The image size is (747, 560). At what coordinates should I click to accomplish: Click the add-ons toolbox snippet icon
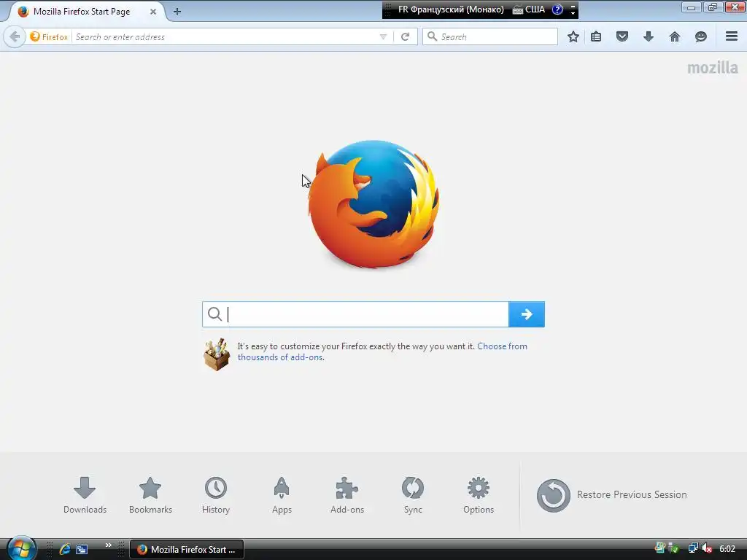217,355
